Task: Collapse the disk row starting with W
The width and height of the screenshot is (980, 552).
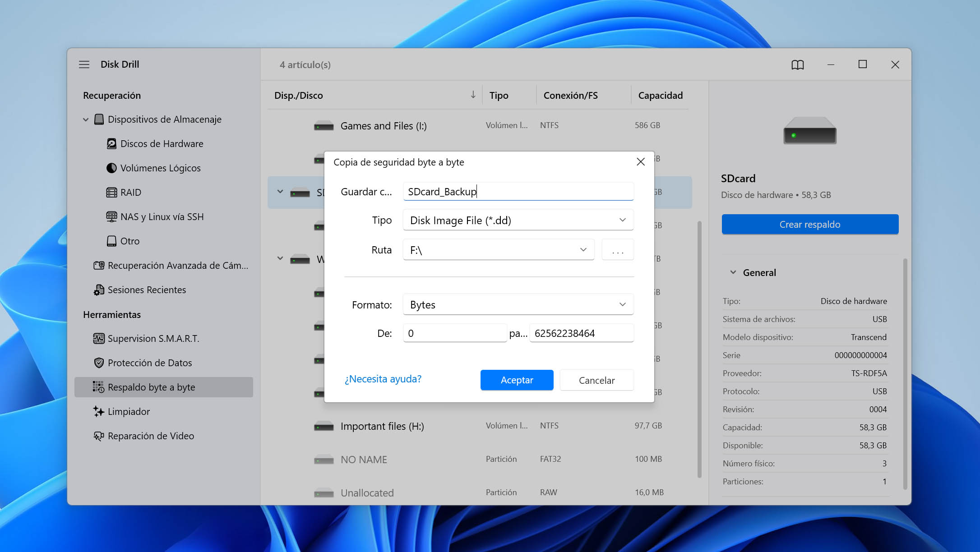Action: [x=280, y=258]
